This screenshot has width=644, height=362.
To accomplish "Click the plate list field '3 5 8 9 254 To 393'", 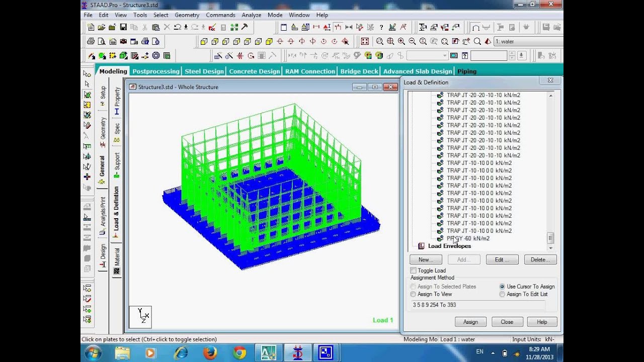I will click(478, 305).
